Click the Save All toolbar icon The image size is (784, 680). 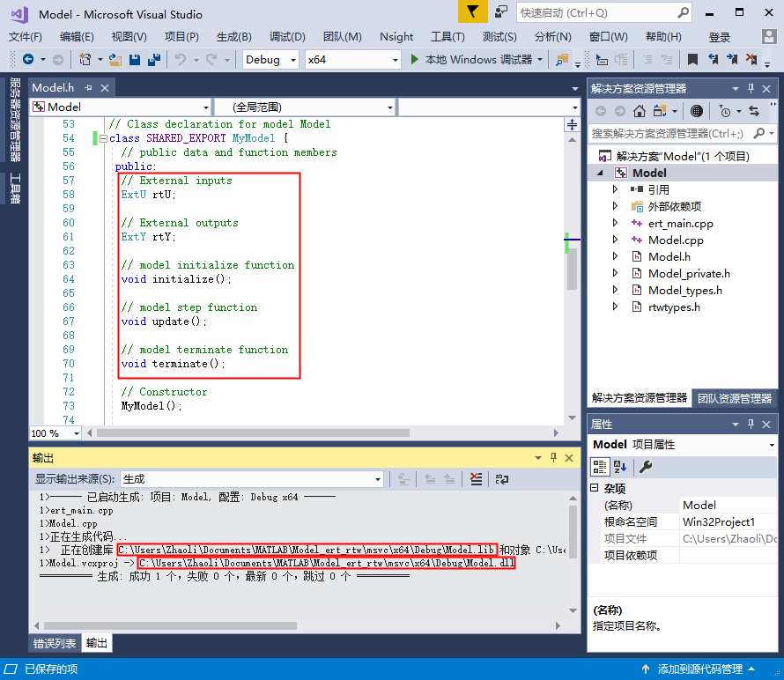[154, 60]
